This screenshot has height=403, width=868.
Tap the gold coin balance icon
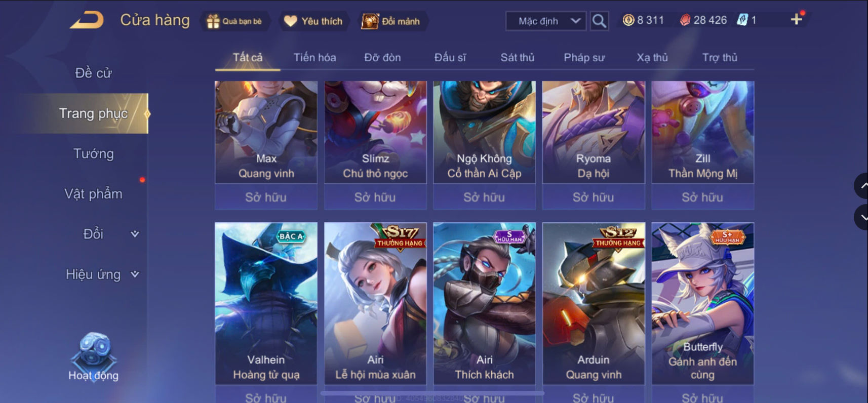(x=628, y=20)
